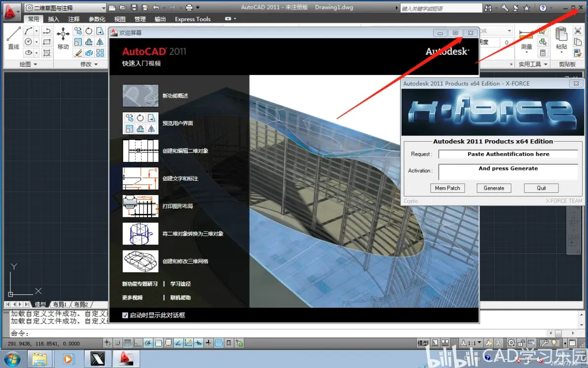Open the 联机帮助 link in welcome screen
The width and height of the screenshot is (588, 368).
(x=181, y=298)
